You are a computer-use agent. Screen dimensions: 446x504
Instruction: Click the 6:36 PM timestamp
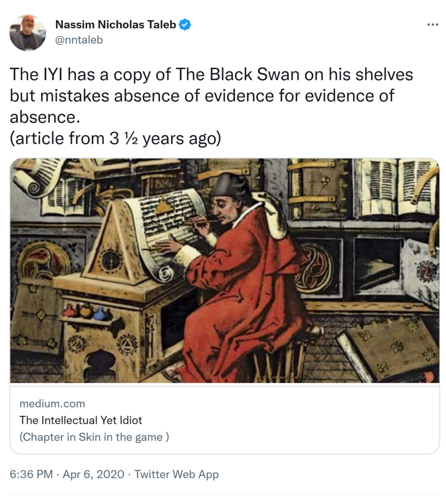[x=31, y=474]
